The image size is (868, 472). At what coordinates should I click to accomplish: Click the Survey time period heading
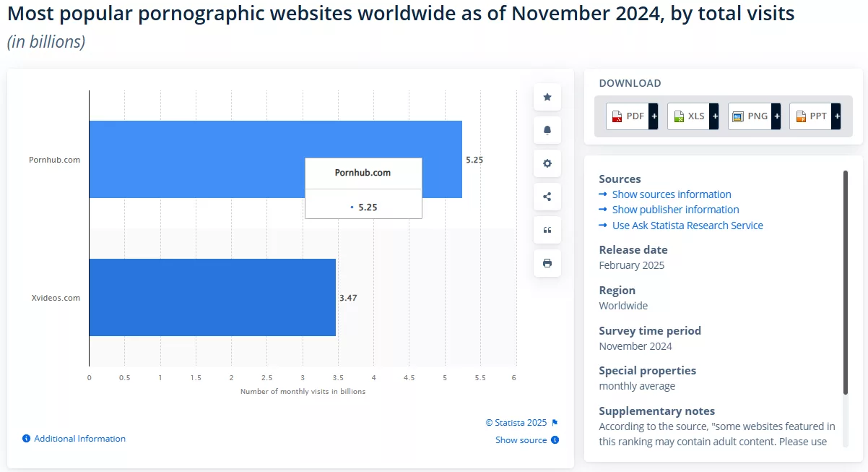(650, 331)
